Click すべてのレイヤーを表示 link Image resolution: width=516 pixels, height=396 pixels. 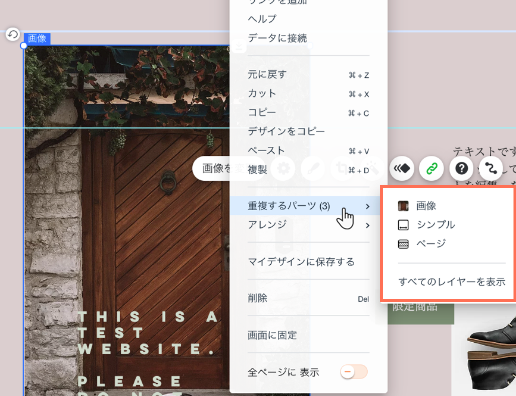coord(452,282)
